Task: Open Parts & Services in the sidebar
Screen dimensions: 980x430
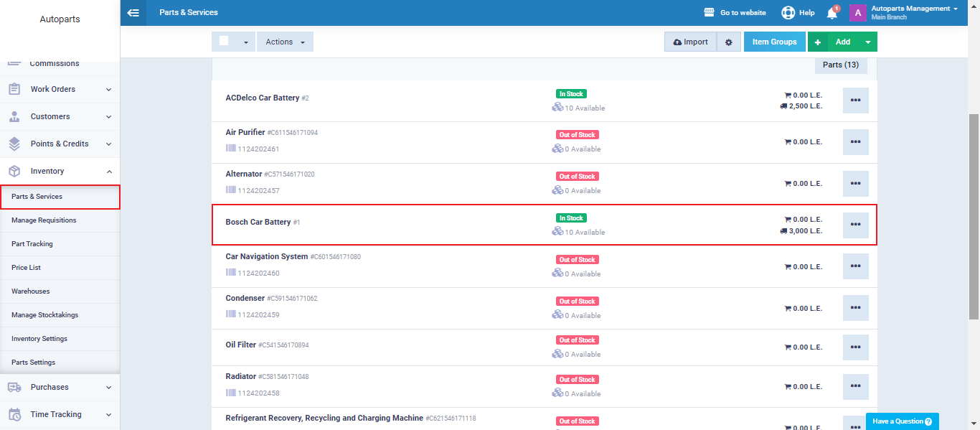Action: coord(60,197)
